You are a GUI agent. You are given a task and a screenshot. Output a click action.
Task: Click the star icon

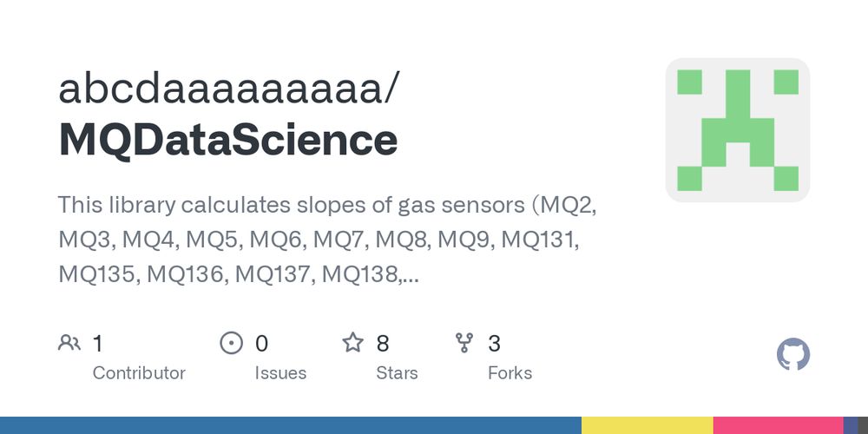352,343
